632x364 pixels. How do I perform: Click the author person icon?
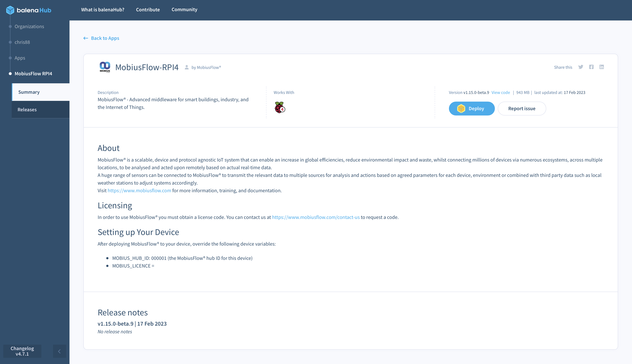point(187,67)
